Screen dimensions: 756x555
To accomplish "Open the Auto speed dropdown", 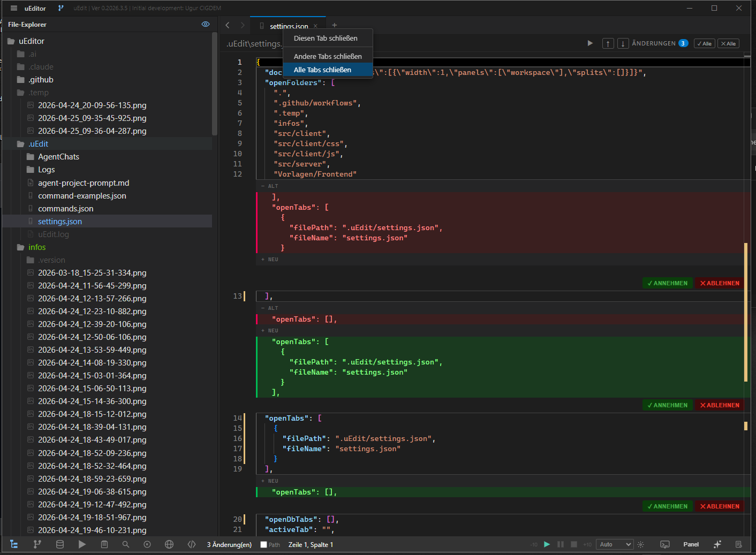I will [x=615, y=544].
